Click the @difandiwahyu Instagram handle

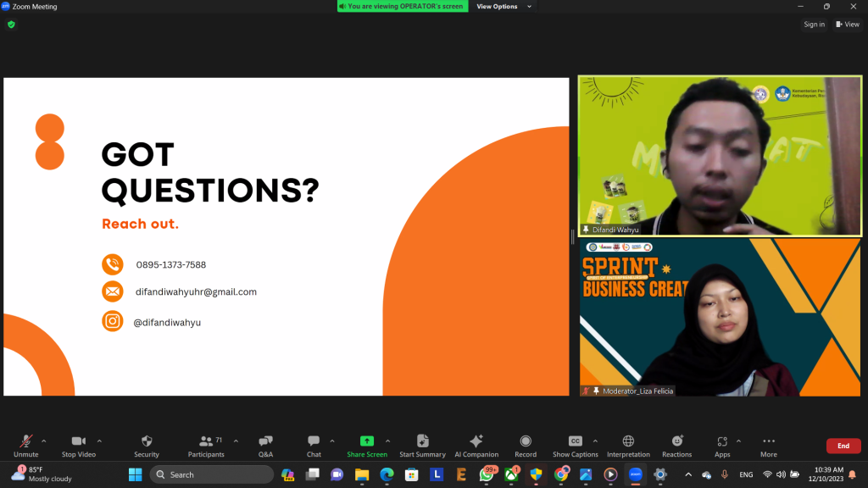point(167,323)
